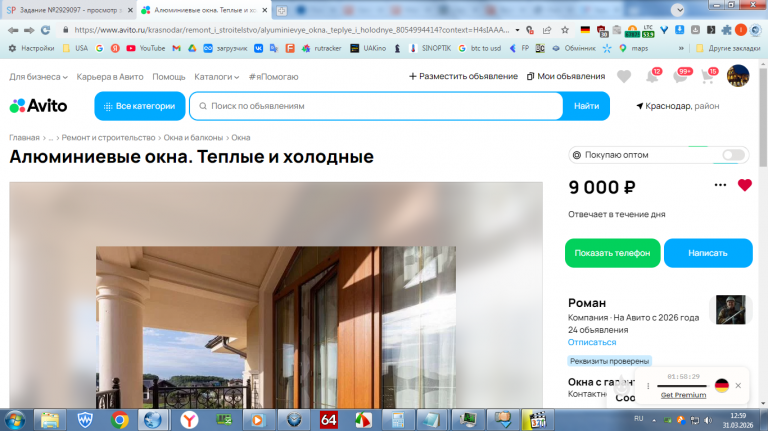This screenshot has height=431, width=768.
Task: Click the Написать button
Action: [708, 253]
